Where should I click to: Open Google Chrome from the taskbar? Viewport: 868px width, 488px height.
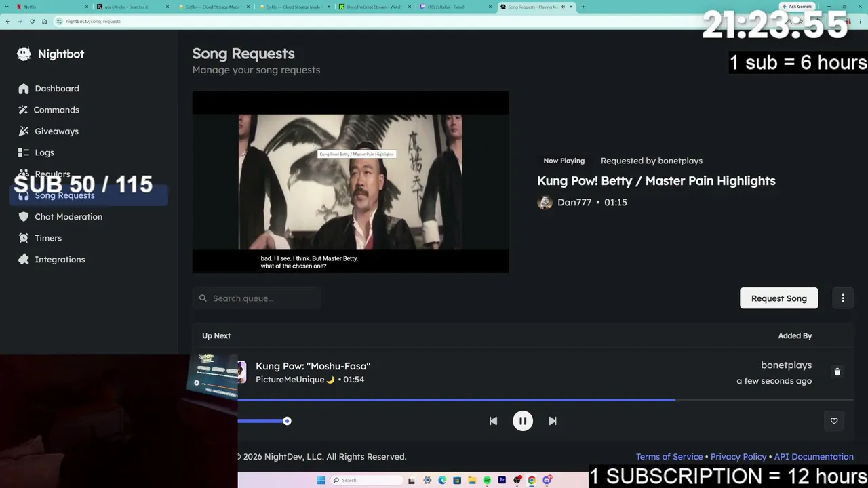click(532, 481)
